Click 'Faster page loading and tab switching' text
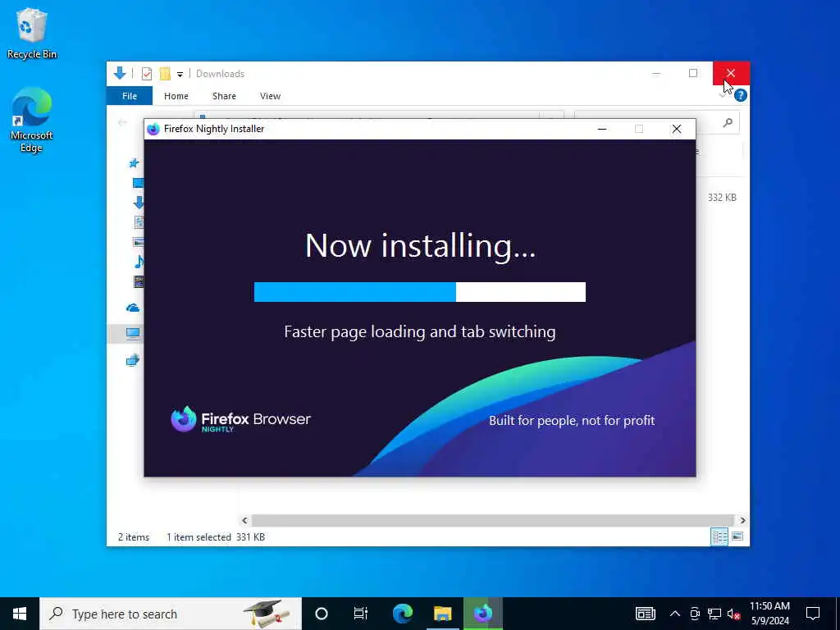840x630 pixels. coord(419,332)
